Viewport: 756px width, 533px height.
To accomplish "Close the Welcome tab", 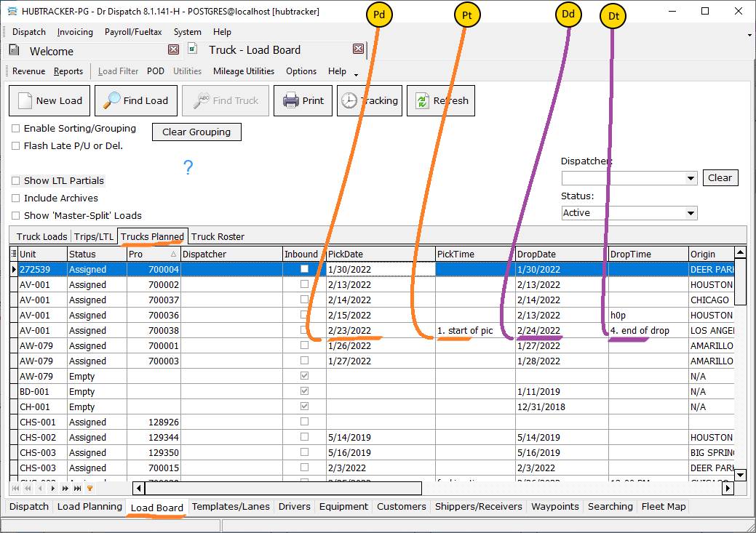I will pos(173,49).
